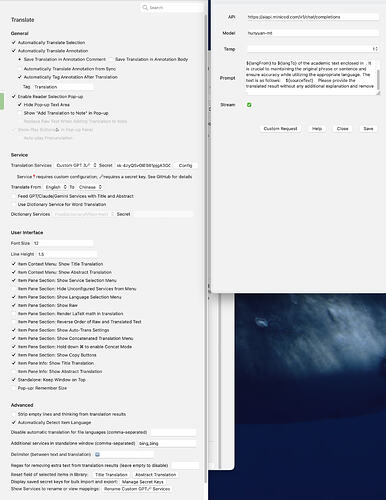Enable Strip empty lines and thinking option

coord(14,414)
